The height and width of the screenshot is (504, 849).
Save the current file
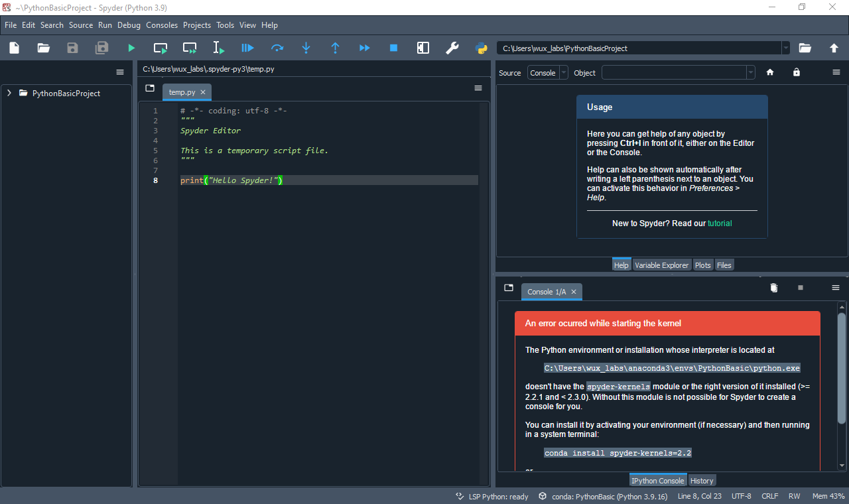tap(73, 48)
